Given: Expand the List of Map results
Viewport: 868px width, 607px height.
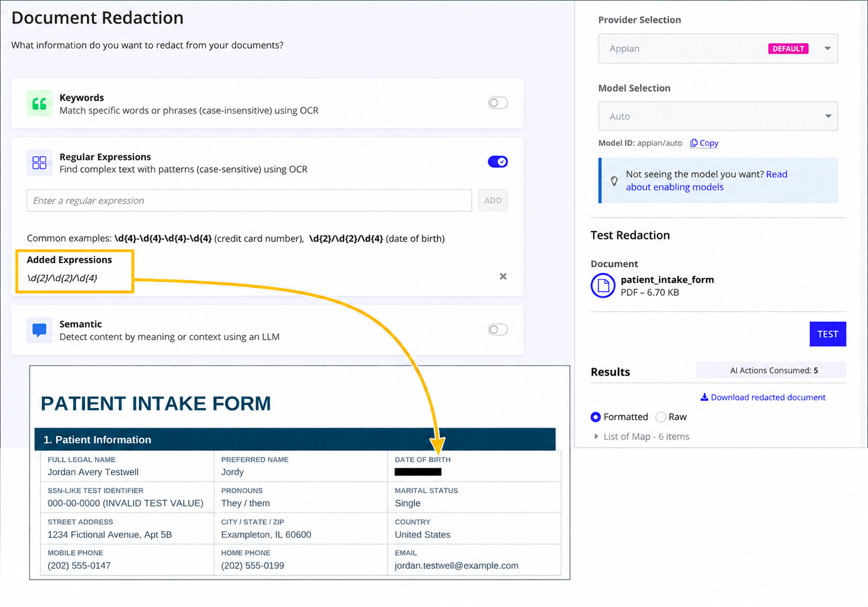Looking at the screenshot, I should click(596, 436).
